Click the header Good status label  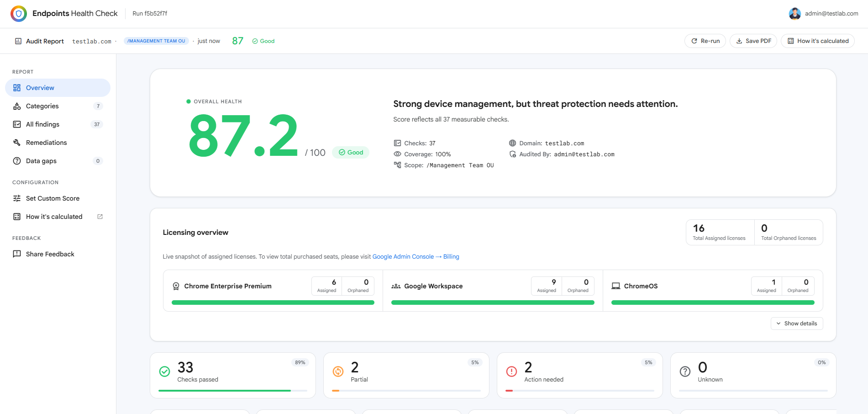click(263, 41)
